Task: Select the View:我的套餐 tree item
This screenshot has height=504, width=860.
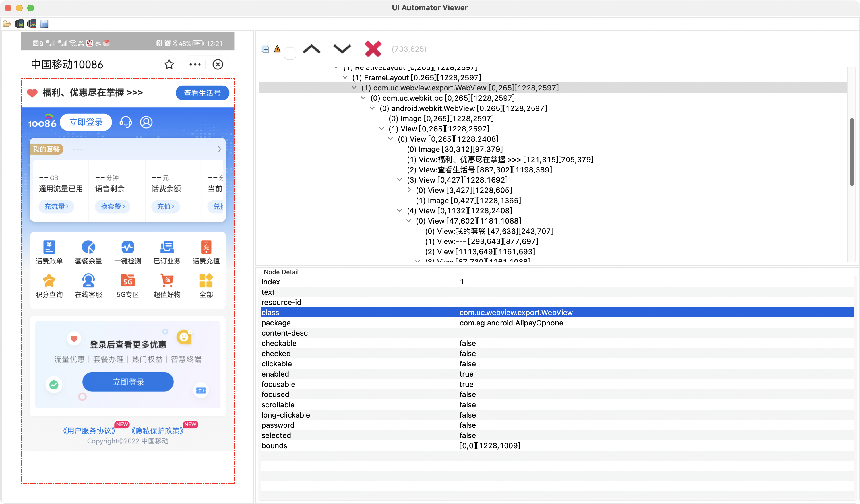Action: tap(489, 231)
